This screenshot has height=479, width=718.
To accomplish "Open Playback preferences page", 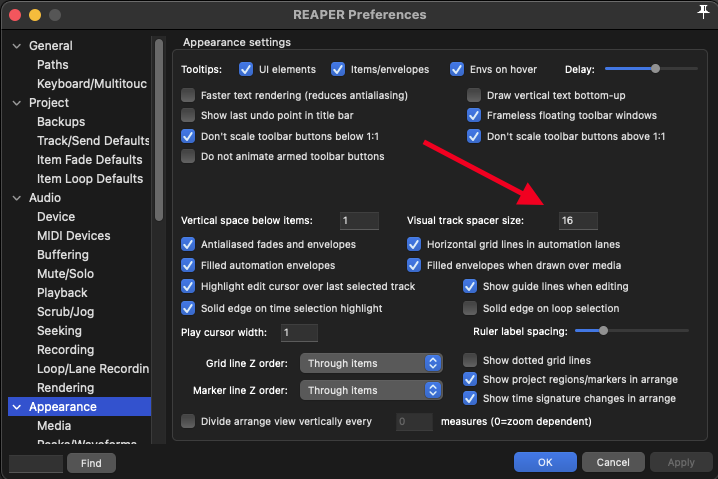I will click(62, 293).
